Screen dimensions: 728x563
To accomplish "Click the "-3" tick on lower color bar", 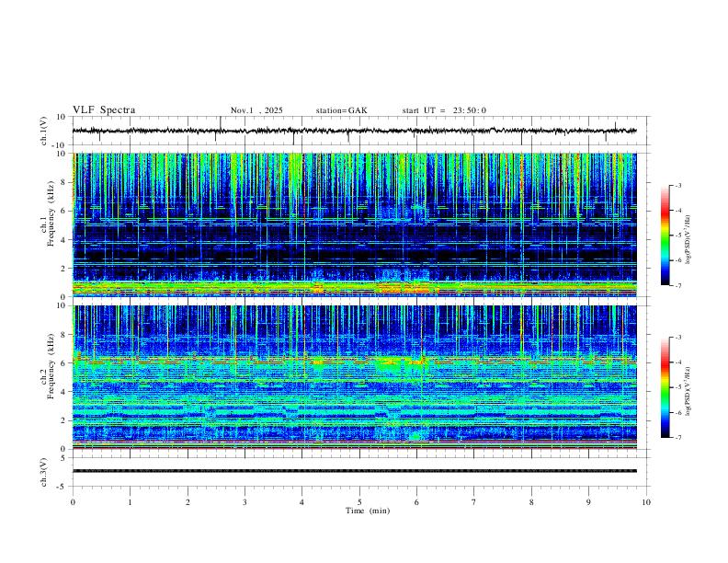I will point(677,338).
